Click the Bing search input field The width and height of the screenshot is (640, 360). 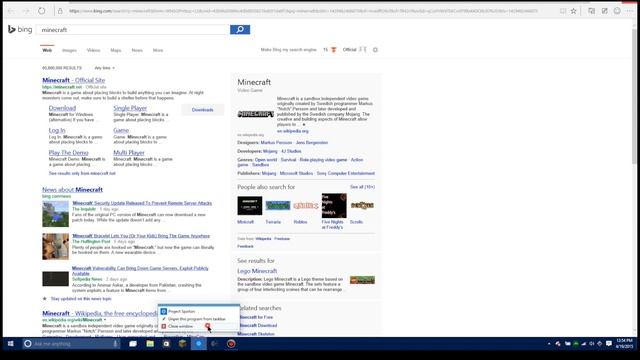(133, 29)
